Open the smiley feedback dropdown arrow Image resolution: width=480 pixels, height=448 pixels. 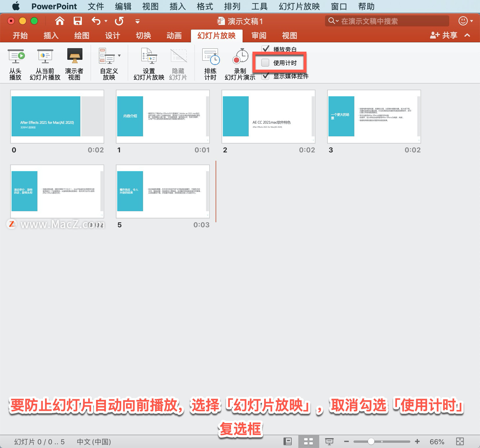tap(472, 21)
